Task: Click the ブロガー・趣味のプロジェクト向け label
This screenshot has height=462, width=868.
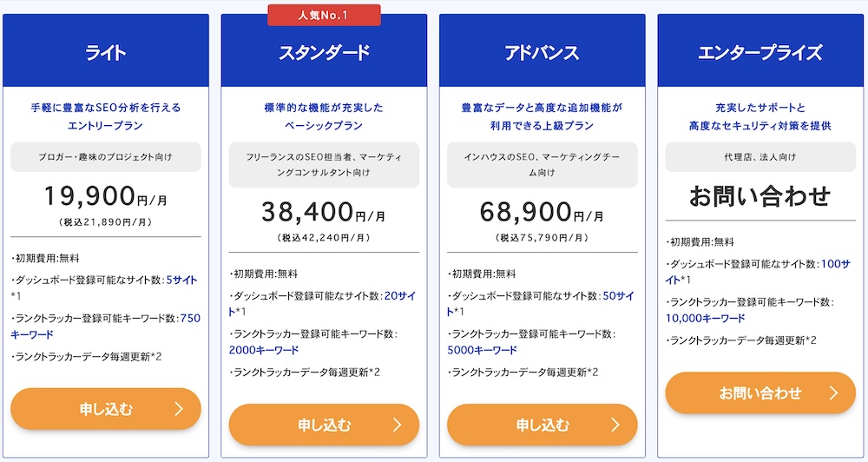Action: coord(106,157)
